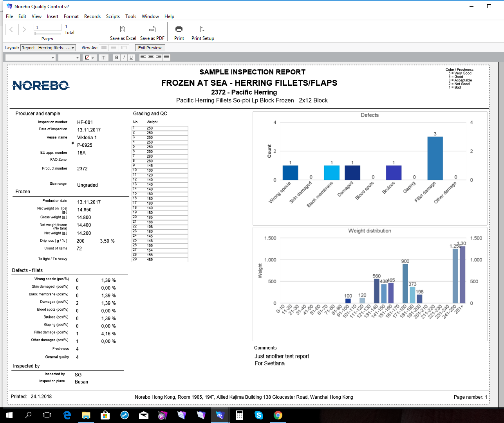
Task: Open Google Chrome from taskbar
Action: tap(278, 415)
